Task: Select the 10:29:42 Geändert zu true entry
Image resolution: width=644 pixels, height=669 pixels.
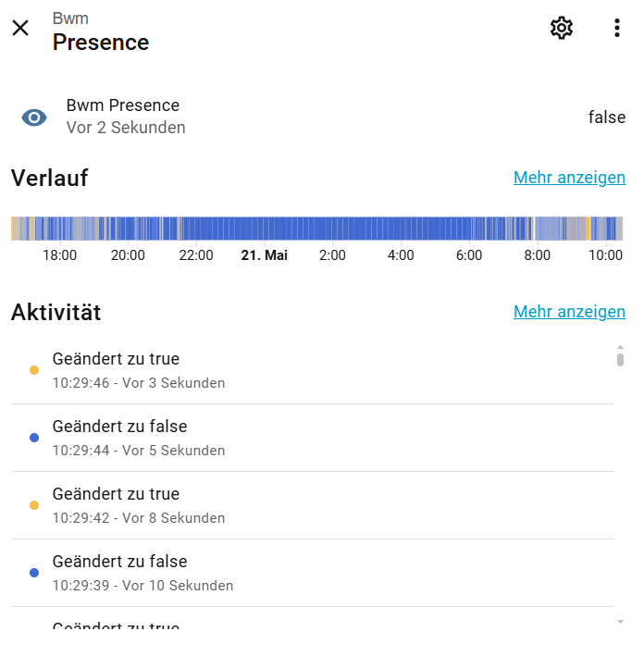Action: click(313, 505)
